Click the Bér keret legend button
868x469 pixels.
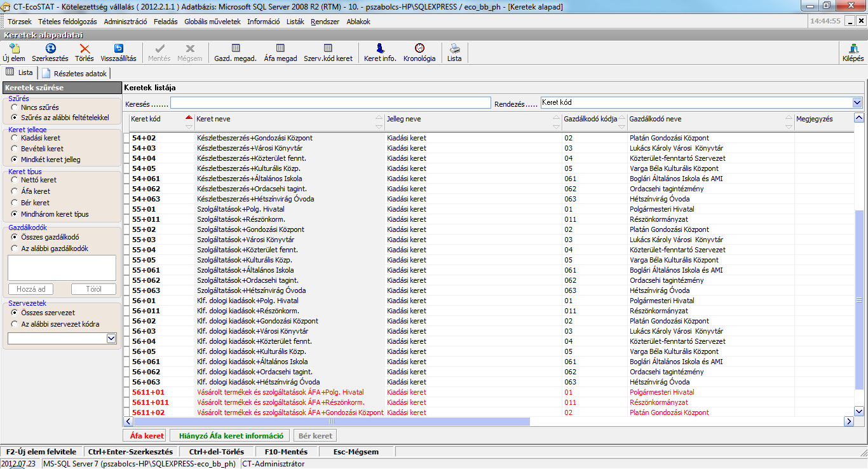tap(315, 436)
